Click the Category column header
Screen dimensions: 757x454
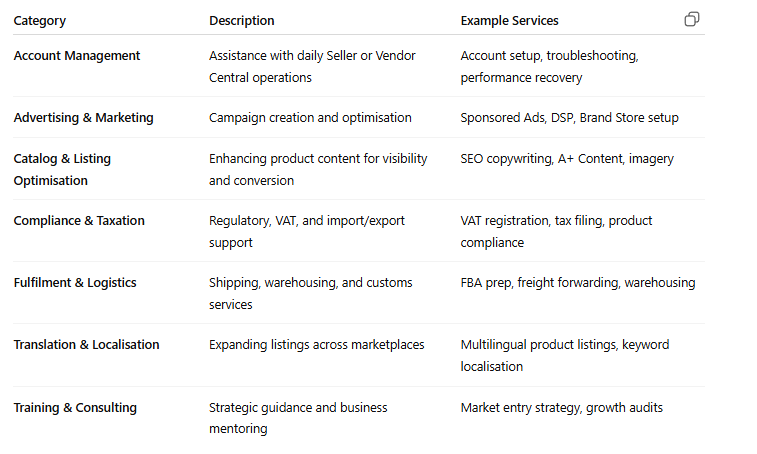click(x=40, y=21)
